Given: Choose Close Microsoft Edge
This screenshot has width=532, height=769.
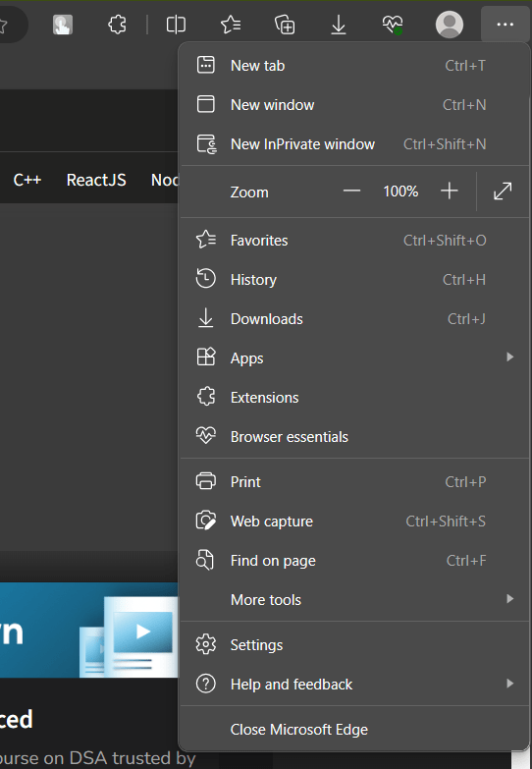Looking at the screenshot, I should tap(354, 730).
